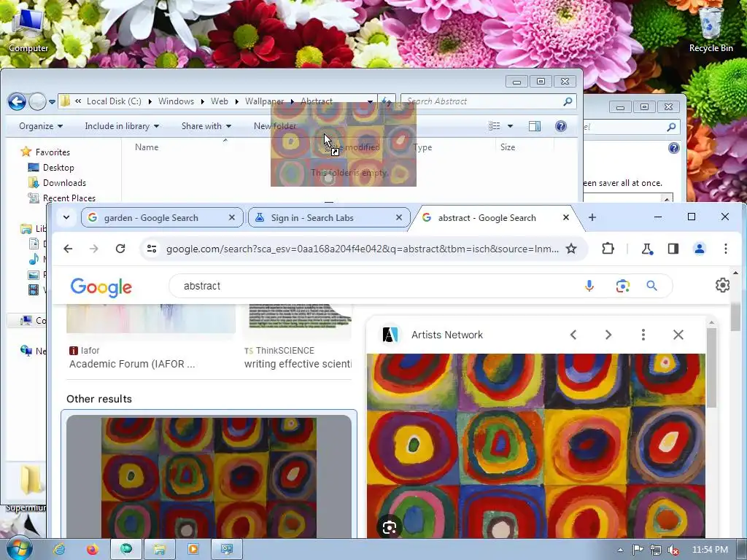Open Windows Media Player taskbar icon
Image resolution: width=747 pixels, height=560 pixels.
[193, 550]
